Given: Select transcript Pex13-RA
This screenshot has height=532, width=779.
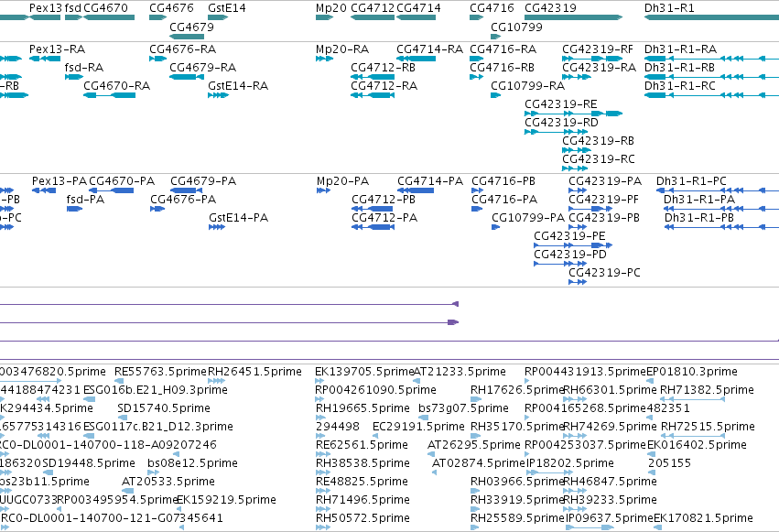Looking at the screenshot, I should (x=45, y=59).
